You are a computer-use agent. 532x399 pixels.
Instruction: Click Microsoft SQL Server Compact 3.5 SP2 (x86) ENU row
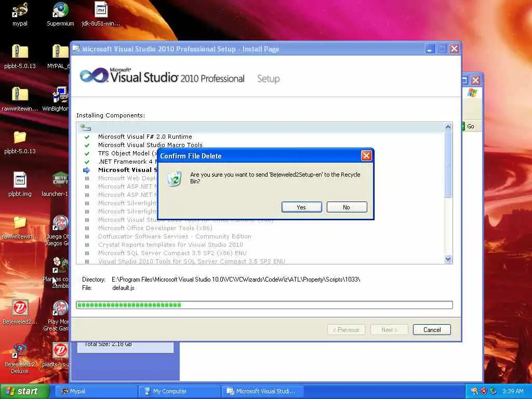pyautogui.click(x=172, y=253)
